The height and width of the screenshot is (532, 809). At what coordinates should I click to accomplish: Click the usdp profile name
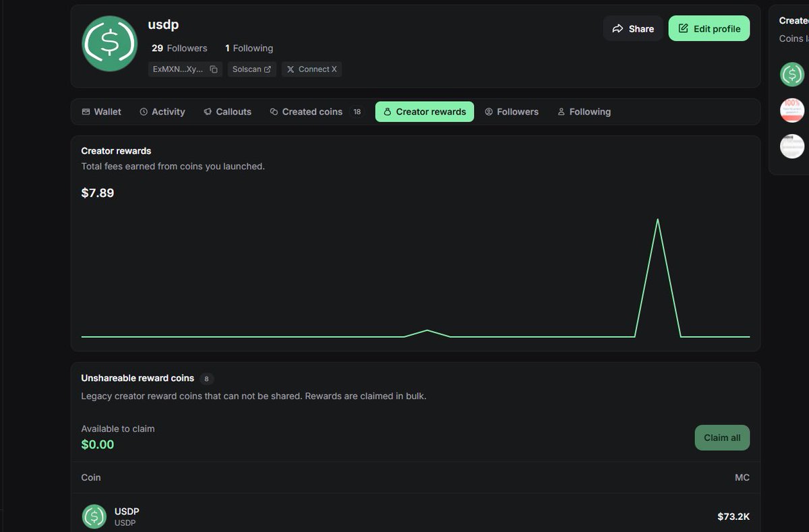click(x=163, y=25)
